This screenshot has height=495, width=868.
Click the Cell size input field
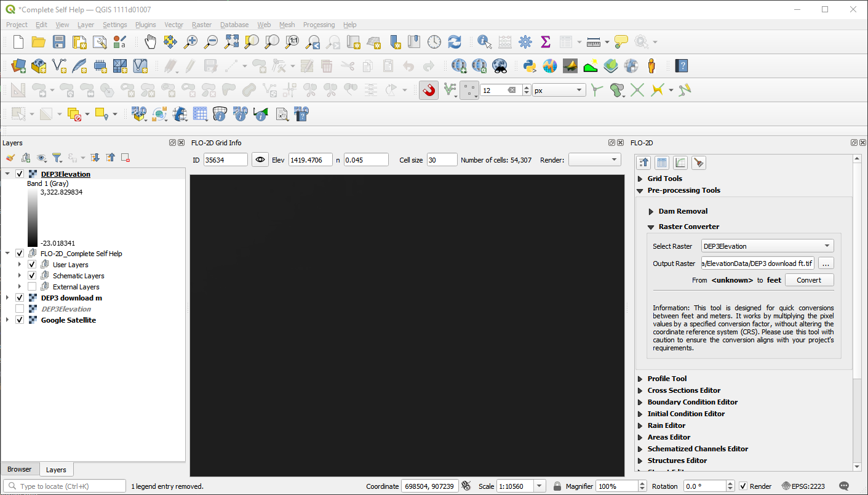pyautogui.click(x=442, y=160)
